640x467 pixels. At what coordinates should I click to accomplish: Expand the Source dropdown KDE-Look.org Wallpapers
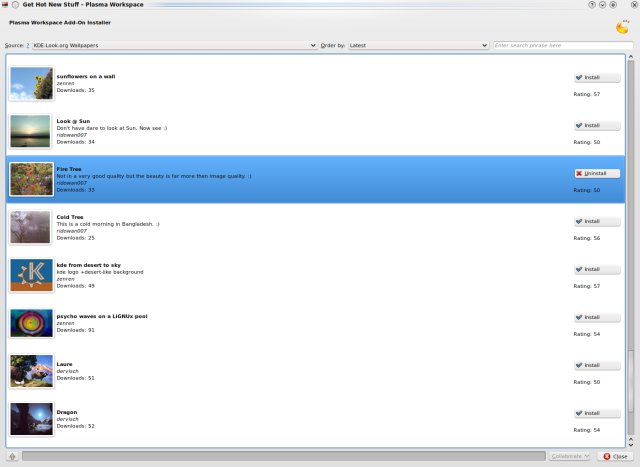click(x=175, y=45)
